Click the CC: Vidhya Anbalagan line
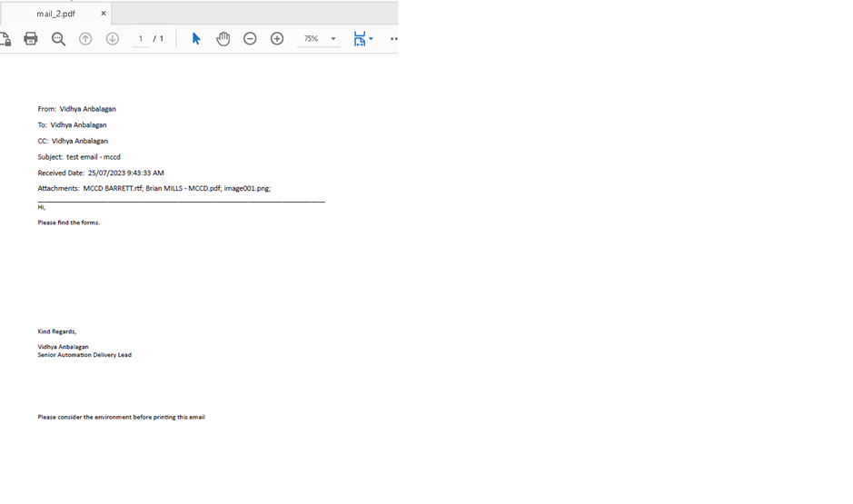Screen dimensions: 853x504 click(73, 141)
